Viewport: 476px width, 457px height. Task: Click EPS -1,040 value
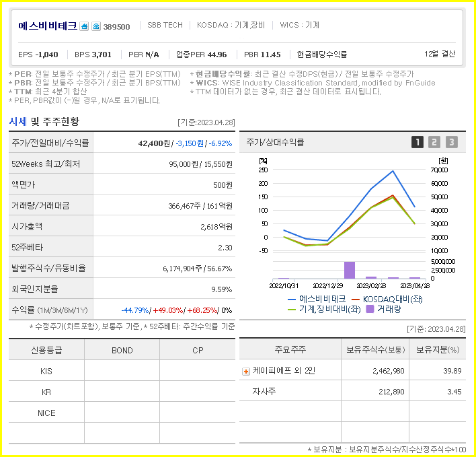tap(38, 55)
